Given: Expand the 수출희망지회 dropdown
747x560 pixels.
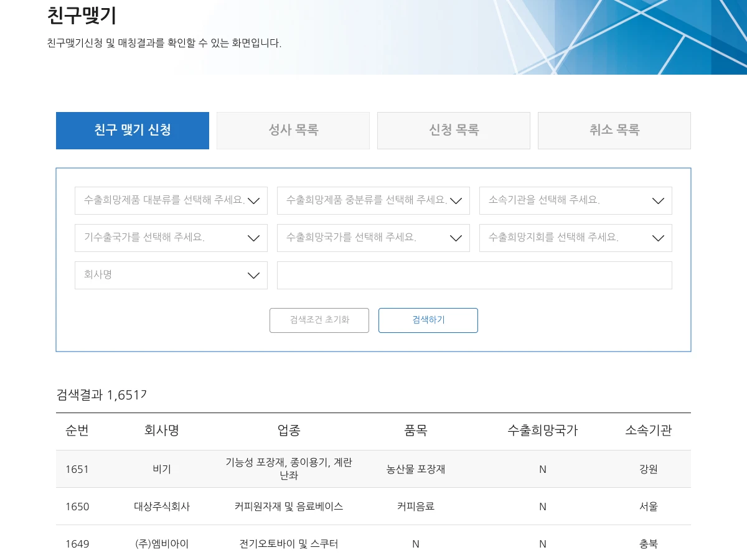Looking at the screenshot, I should point(576,238).
